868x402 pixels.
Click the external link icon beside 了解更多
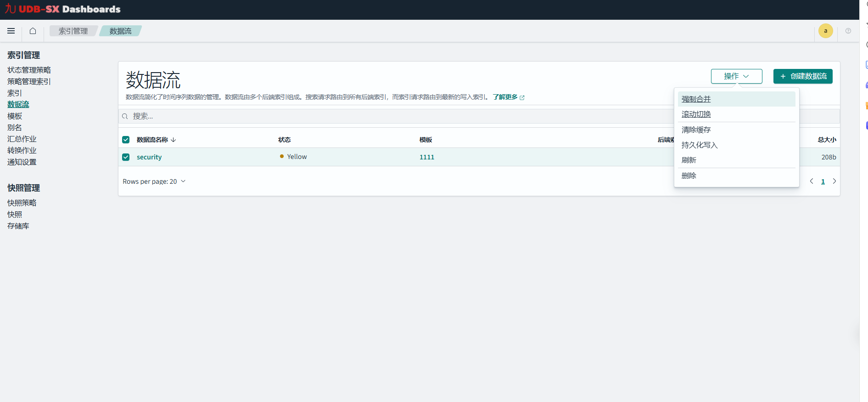tap(522, 97)
